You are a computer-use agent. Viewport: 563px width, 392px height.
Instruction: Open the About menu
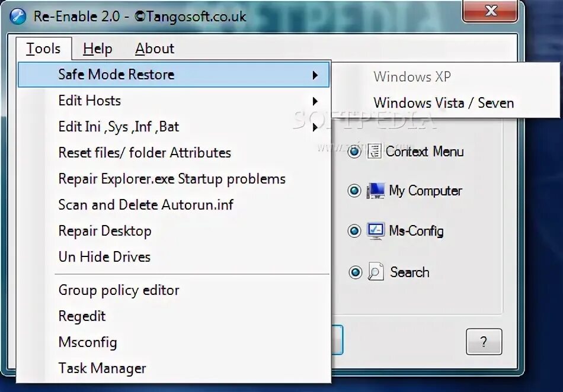(155, 49)
